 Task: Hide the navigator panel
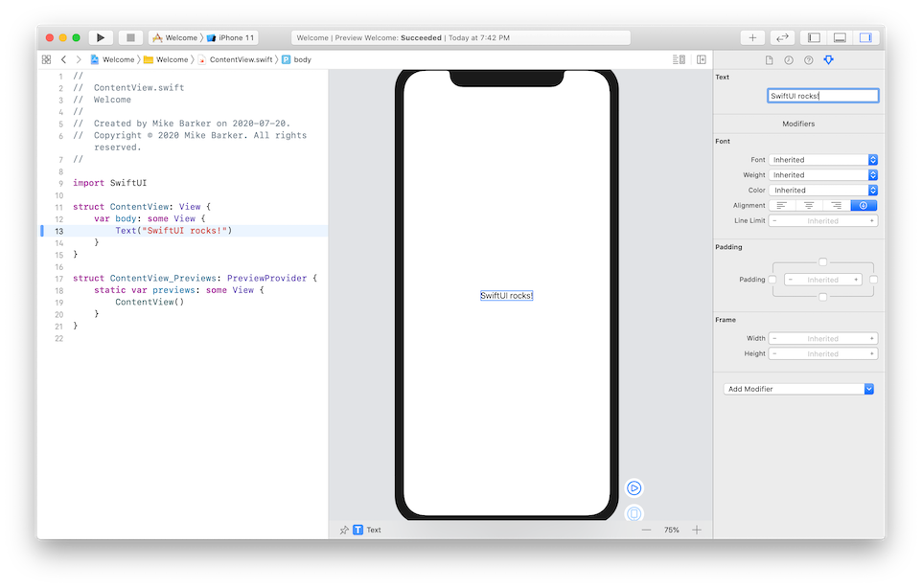[814, 37]
